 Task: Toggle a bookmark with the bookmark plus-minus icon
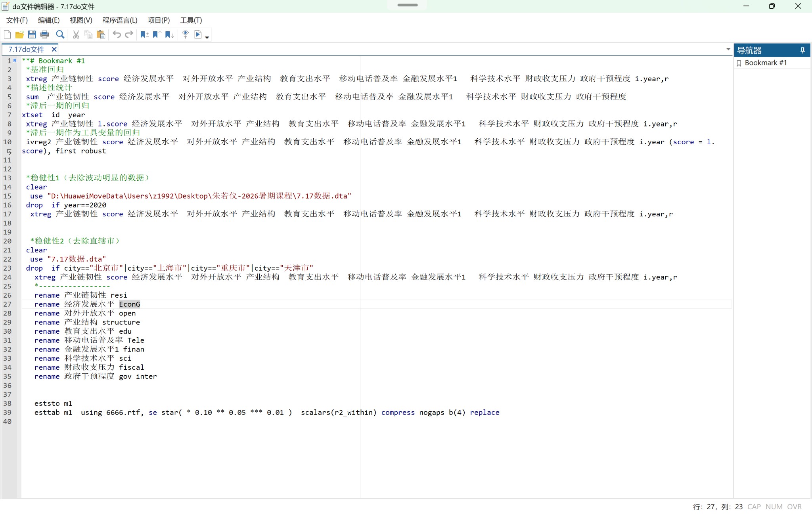(x=144, y=34)
